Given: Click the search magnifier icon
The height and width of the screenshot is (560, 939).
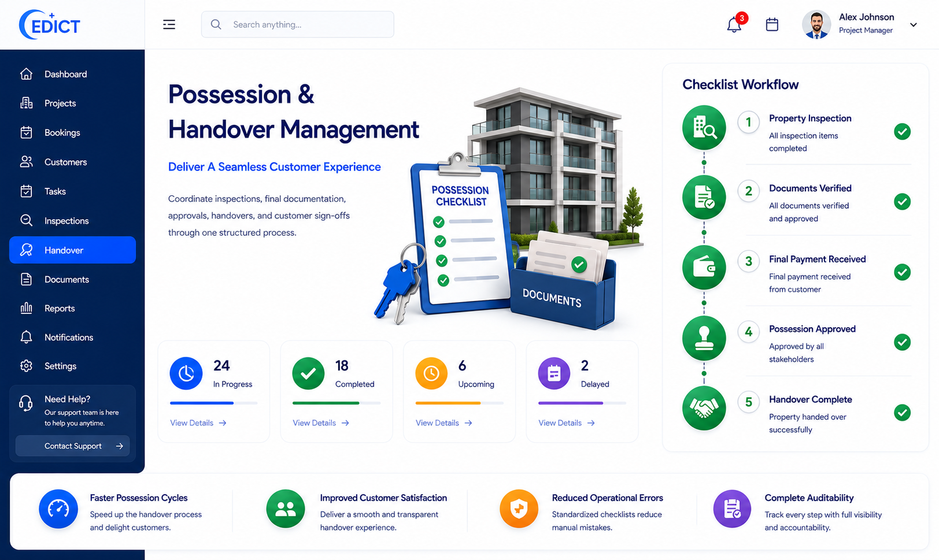Looking at the screenshot, I should [x=216, y=24].
